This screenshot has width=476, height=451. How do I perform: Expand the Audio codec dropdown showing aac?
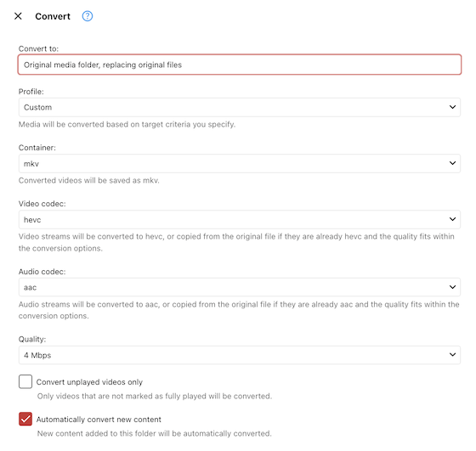point(240,287)
